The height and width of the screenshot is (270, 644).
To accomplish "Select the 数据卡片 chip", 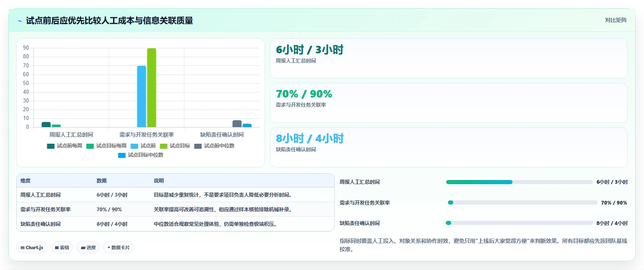I will pos(119,247).
